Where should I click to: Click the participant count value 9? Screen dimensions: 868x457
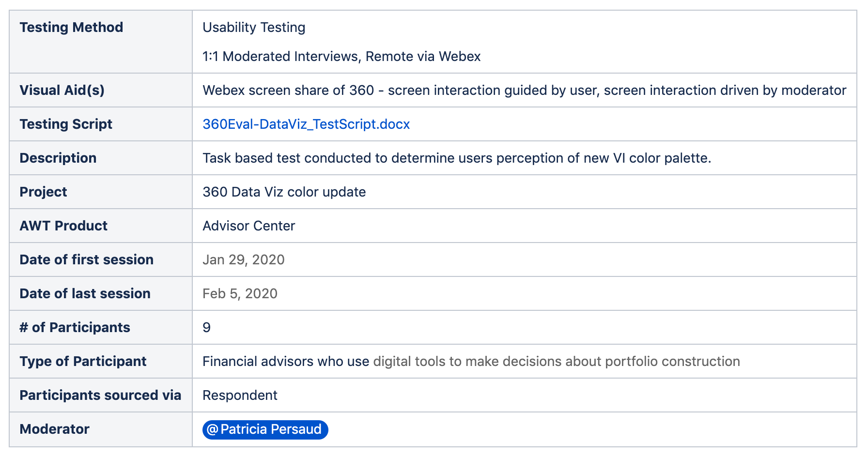coord(207,328)
